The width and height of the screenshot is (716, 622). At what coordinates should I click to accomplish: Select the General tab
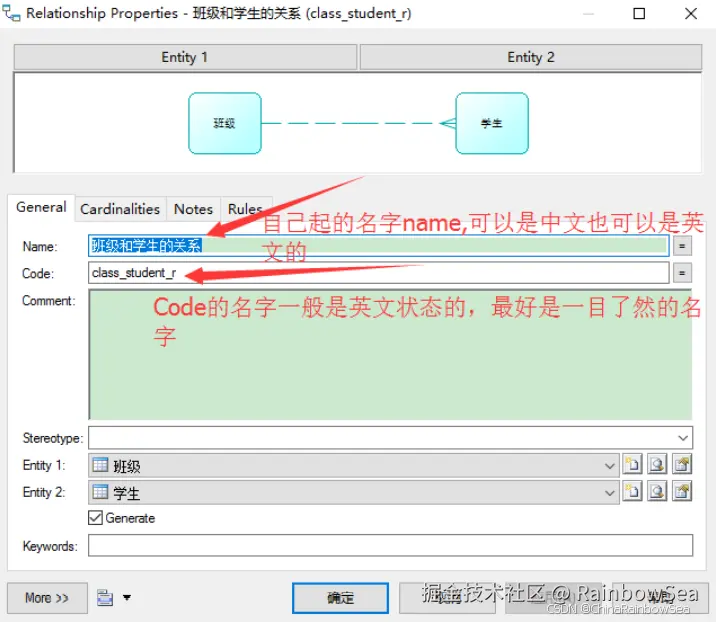coord(42,208)
